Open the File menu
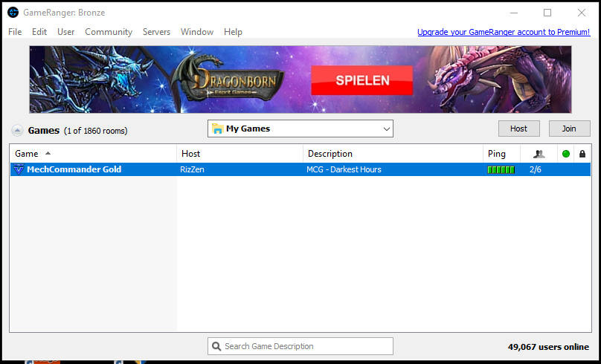The image size is (601, 364). click(15, 32)
